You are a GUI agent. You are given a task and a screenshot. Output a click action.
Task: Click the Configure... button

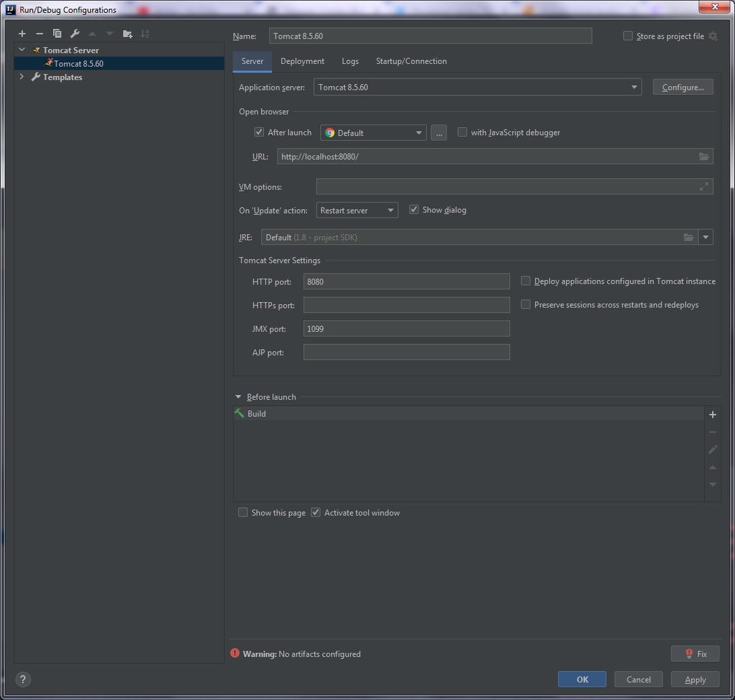[682, 87]
